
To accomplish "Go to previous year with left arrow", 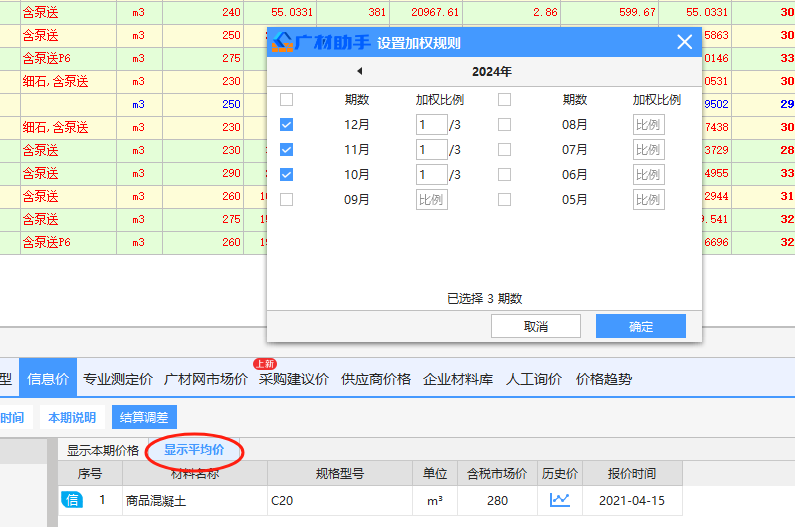I will point(359,71).
